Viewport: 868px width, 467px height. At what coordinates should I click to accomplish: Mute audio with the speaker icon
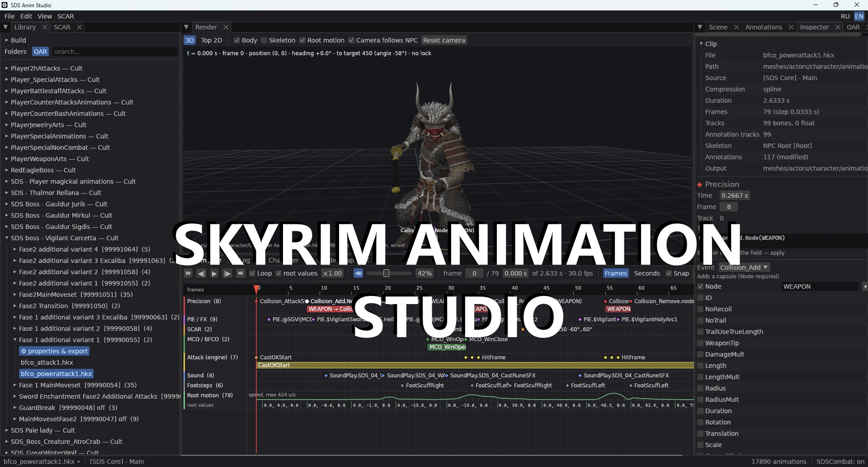pyautogui.click(x=358, y=273)
